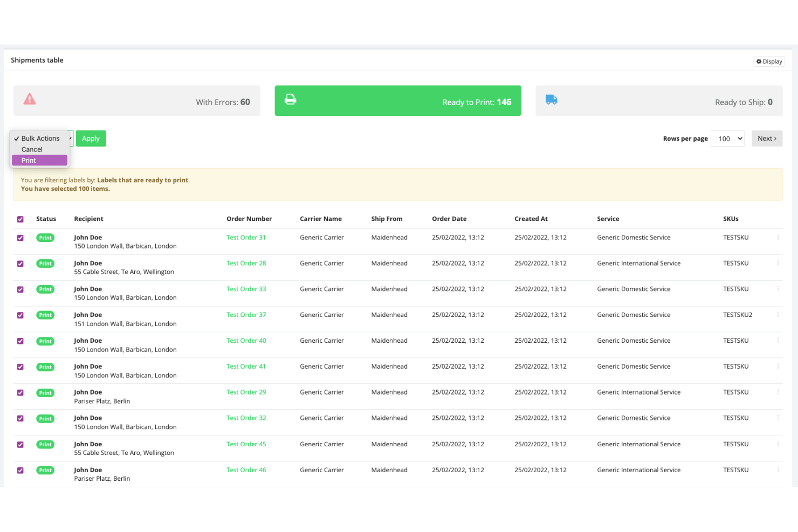Click the Recipient column header
This screenshot has width=798, height=532.
coord(88,219)
